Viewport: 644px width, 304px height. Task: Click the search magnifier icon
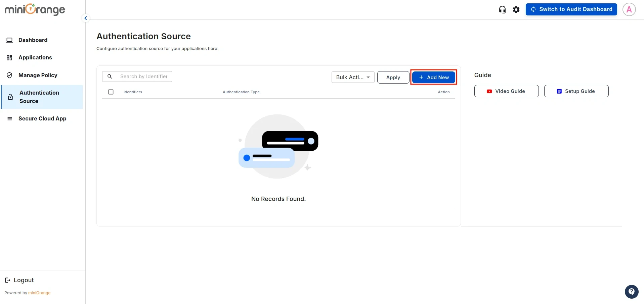110,77
